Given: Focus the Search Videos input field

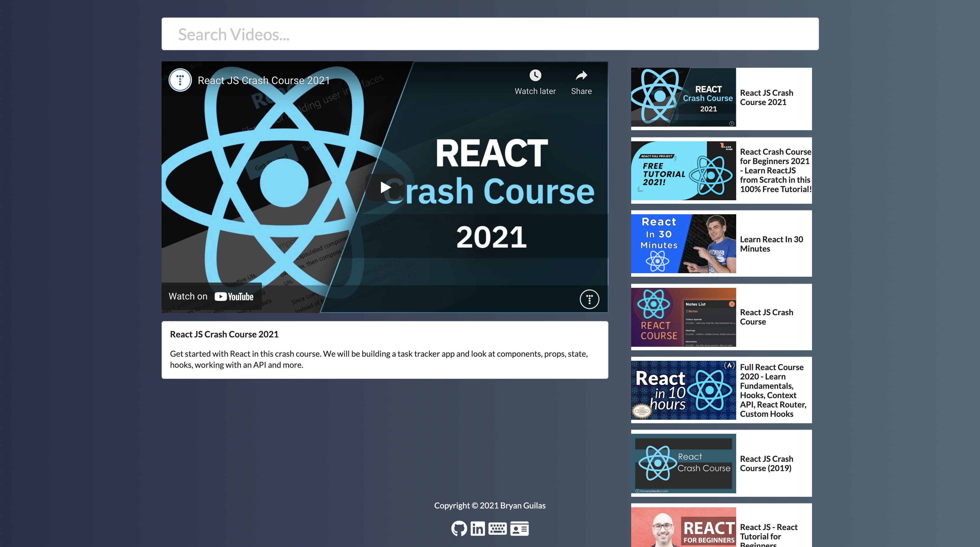Looking at the screenshot, I should 490,34.
